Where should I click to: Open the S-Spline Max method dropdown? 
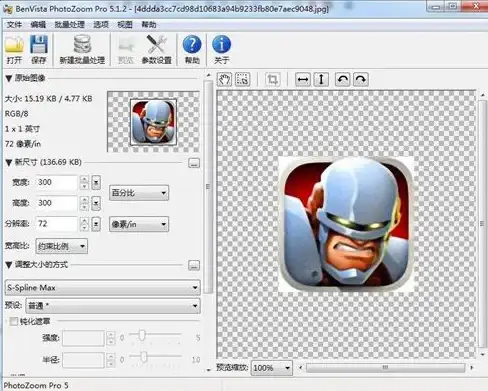click(103, 288)
